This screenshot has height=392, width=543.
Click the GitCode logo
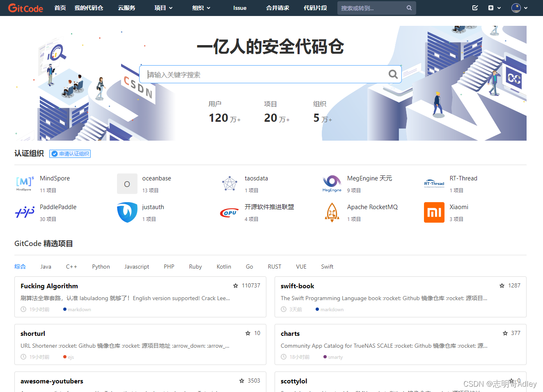25,8
